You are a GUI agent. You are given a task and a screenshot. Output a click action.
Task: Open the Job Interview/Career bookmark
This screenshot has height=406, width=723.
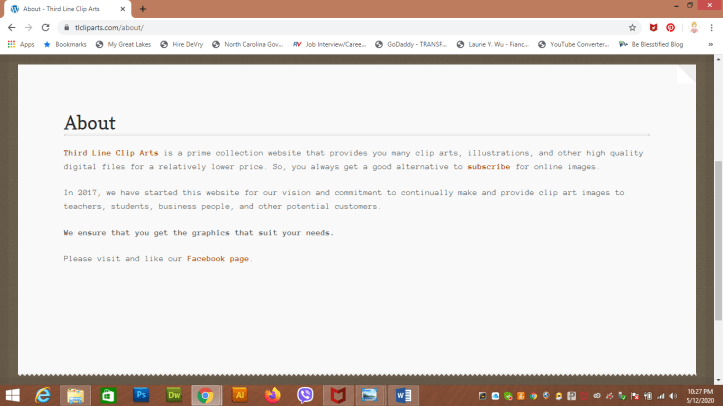click(330, 44)
